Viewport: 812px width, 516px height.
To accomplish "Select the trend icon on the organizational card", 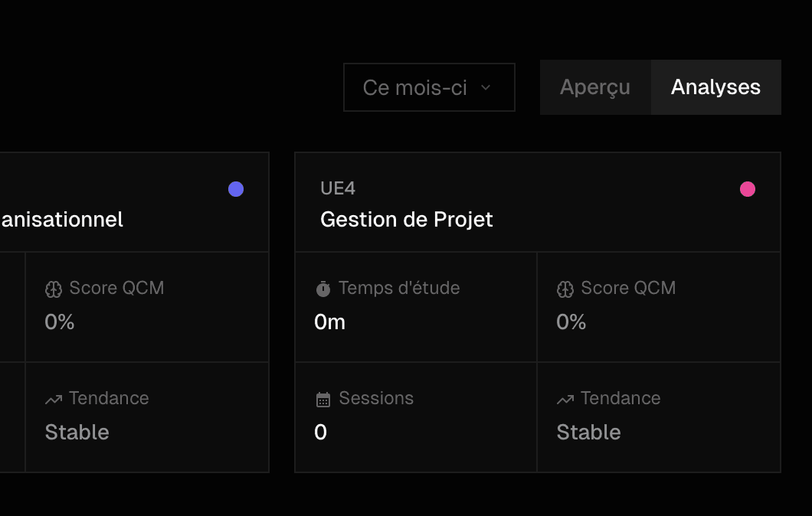I will (53, 398).
